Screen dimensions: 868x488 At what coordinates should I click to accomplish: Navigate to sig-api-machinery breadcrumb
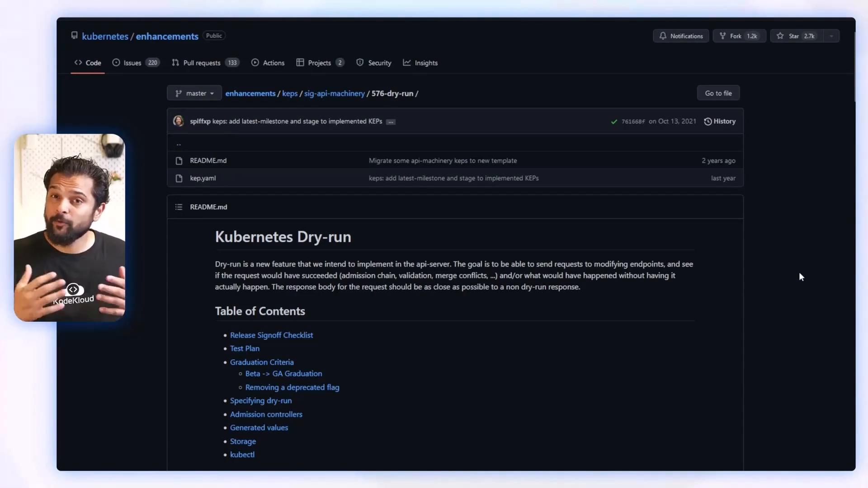pos(335,94)
